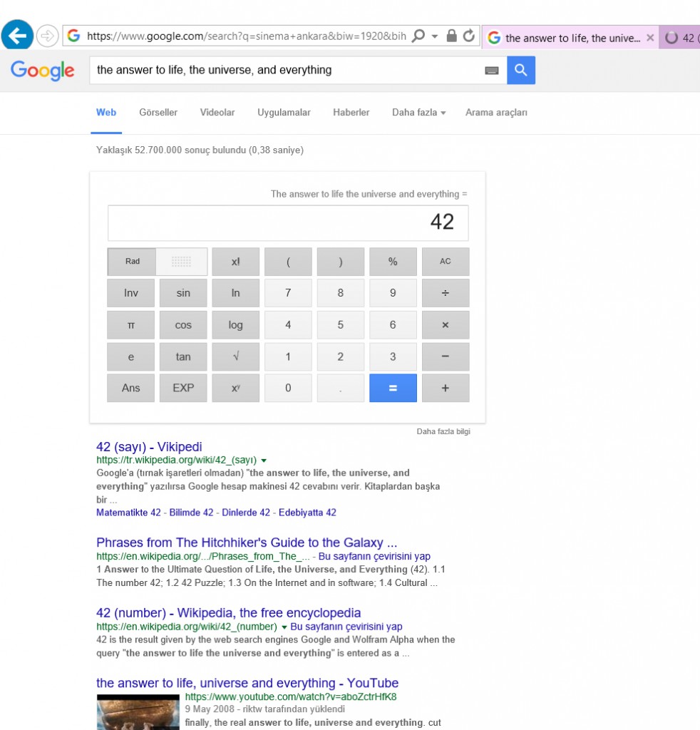Open the Görseller tab
This screenshot has width=700, height=730.
tap(158, 112)
